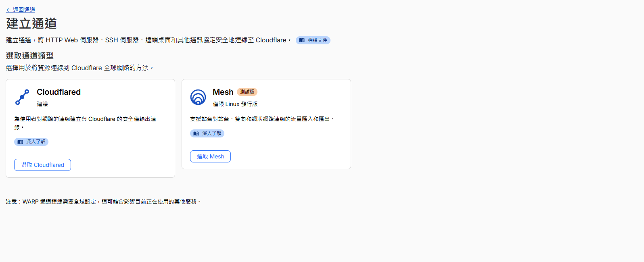Click the 建議 label under Cloudflared
644x262 pixels.
(42, 104)
